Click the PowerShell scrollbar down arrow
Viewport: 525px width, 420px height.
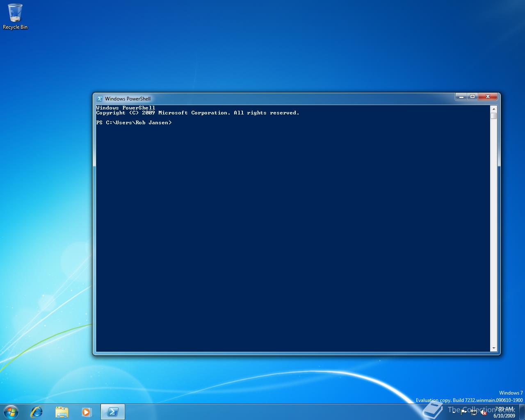coord(493,348)
